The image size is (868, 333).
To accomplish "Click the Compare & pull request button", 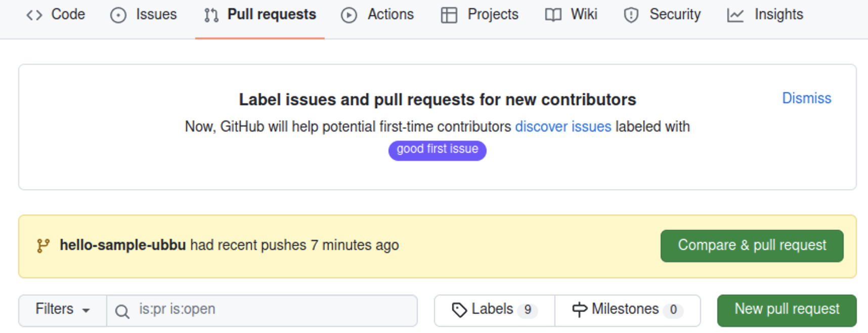I will tap(751, 245).
